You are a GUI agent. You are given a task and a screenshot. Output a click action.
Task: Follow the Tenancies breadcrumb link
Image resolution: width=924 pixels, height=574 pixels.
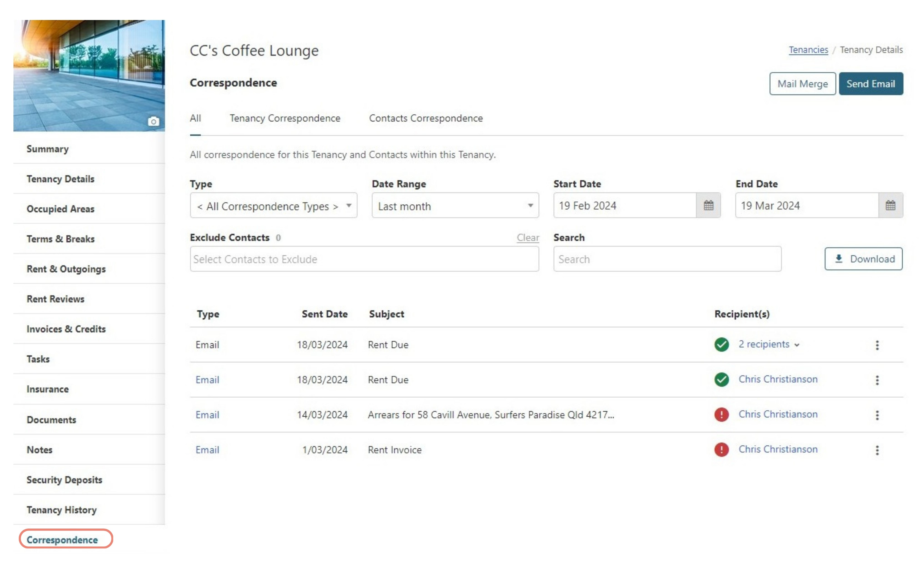tap(808, 50)
